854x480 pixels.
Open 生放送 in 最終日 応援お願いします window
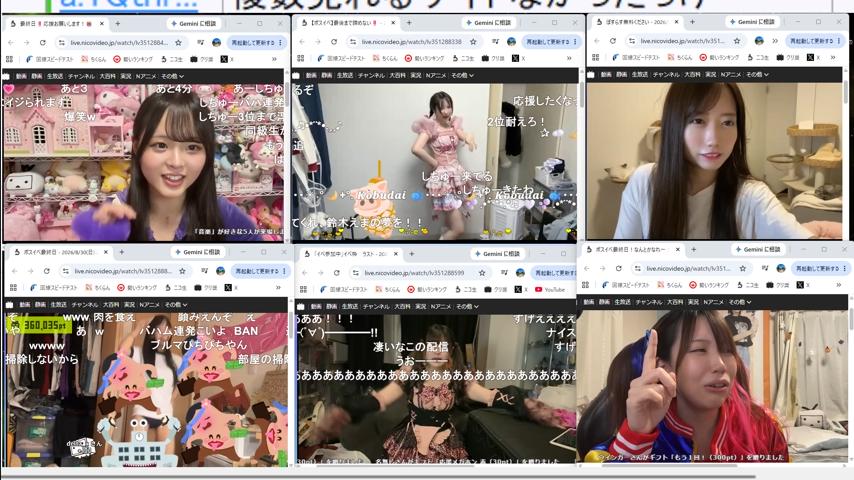54,76
